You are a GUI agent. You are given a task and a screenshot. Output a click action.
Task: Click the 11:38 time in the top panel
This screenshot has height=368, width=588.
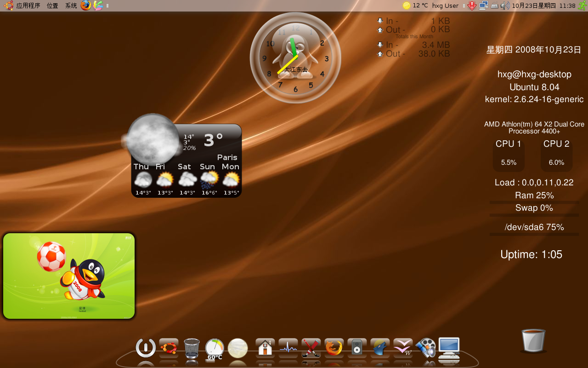568,6
